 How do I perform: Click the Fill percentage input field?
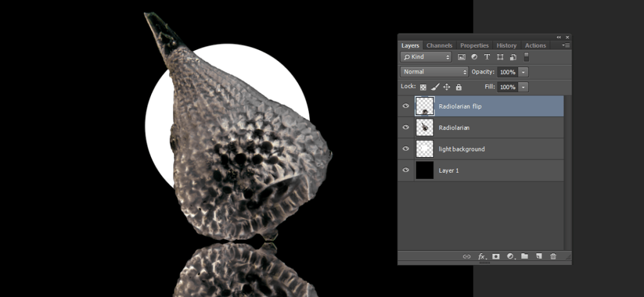[508, 87]
